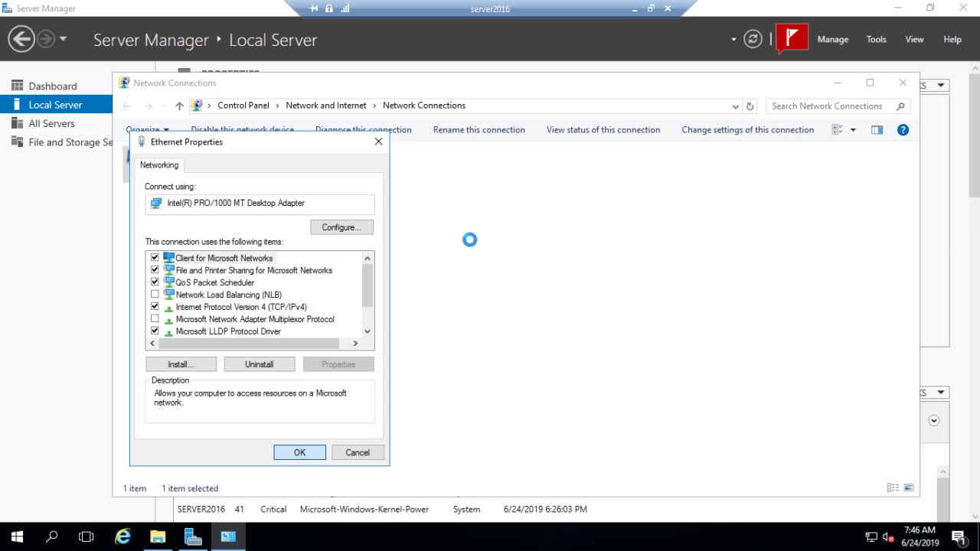Expand the address bar history dropdown
Screen dimensions: 980x551
pyautogui.click(x=735, y=106)
